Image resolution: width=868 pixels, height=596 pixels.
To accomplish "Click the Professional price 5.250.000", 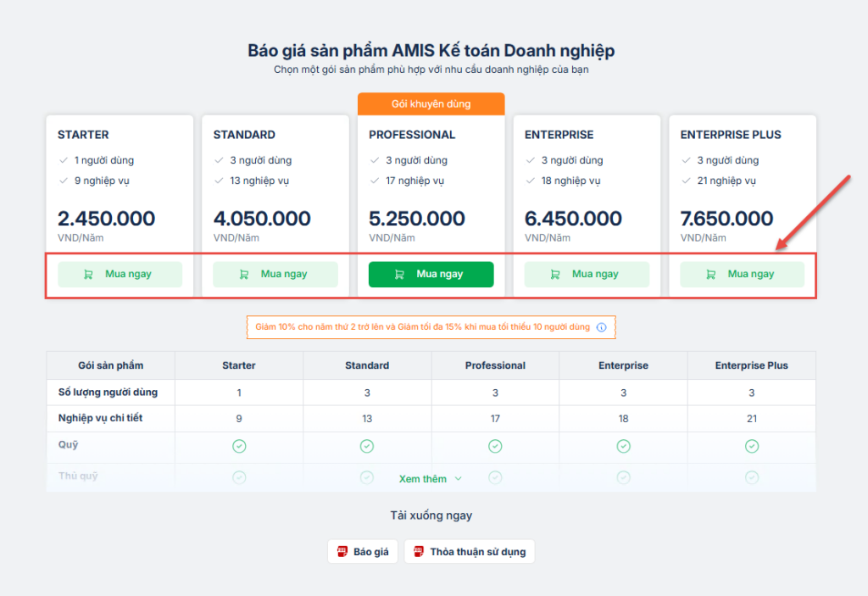I will pos(417,219).
